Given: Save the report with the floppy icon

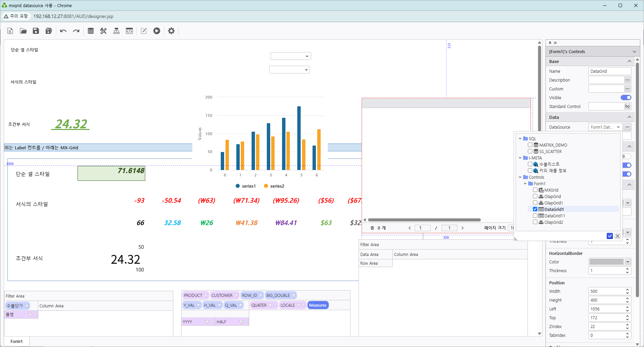Looking at the screenshot, I should click(x=36, y=31).
